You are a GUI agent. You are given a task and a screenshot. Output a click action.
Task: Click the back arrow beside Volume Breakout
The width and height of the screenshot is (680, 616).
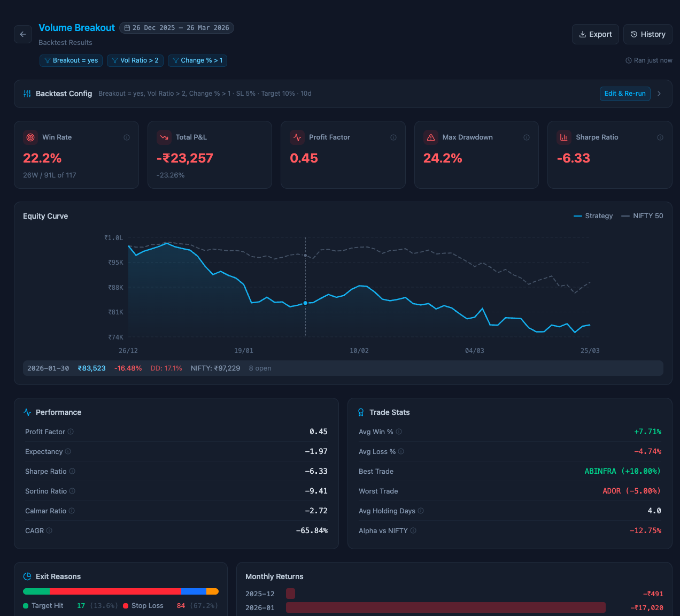click(x=22, y=34)
